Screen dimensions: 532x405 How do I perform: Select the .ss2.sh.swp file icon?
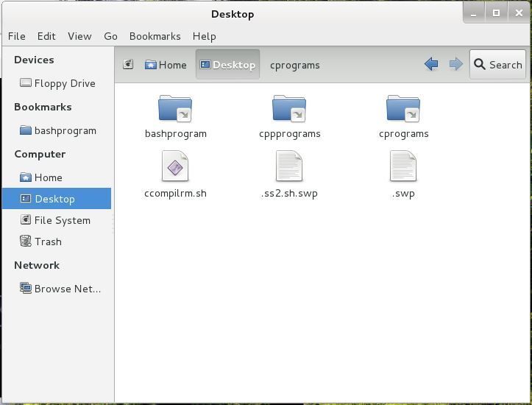click(289, 166)
